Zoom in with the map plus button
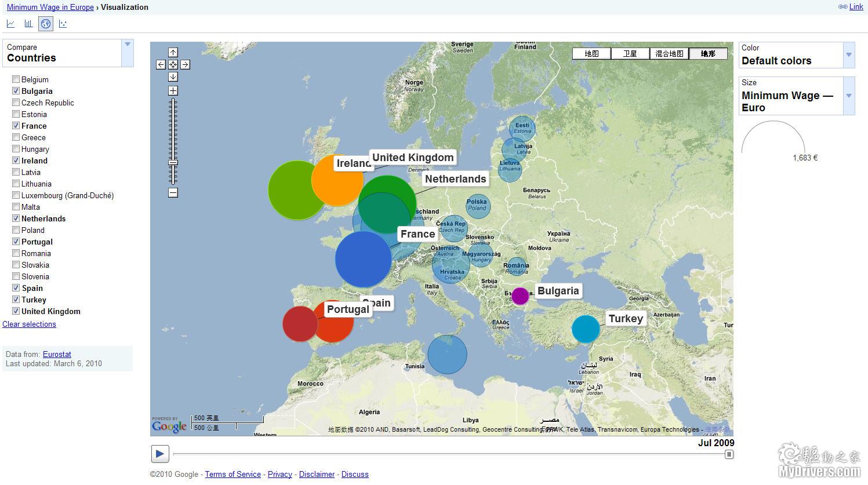 point(173,91)
